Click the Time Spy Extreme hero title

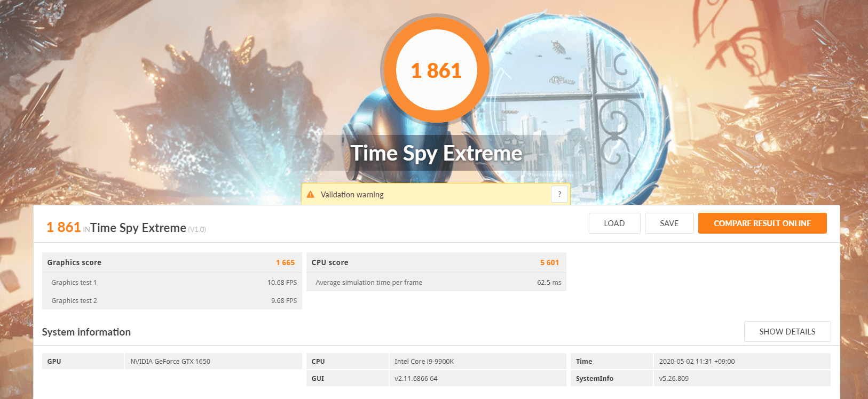(436, 154)
